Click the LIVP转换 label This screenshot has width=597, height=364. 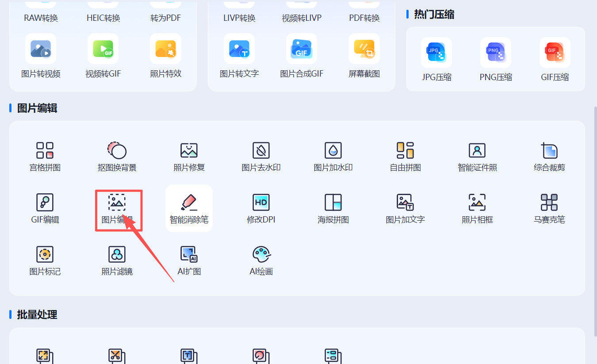coord(239,18)
